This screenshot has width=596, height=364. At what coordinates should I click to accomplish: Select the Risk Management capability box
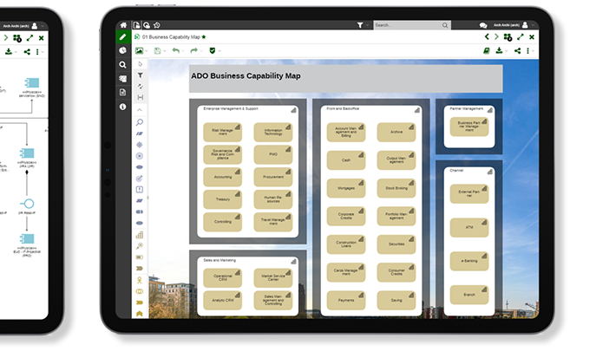click(222, 131)
